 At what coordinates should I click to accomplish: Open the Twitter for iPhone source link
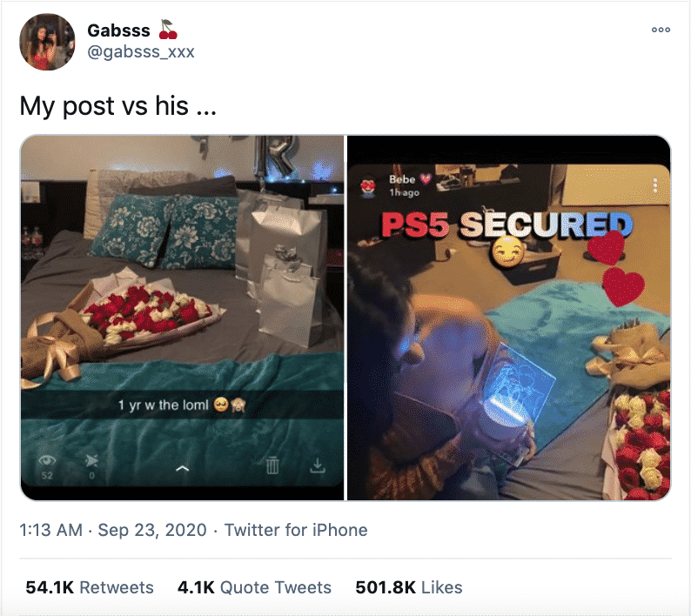296,530
